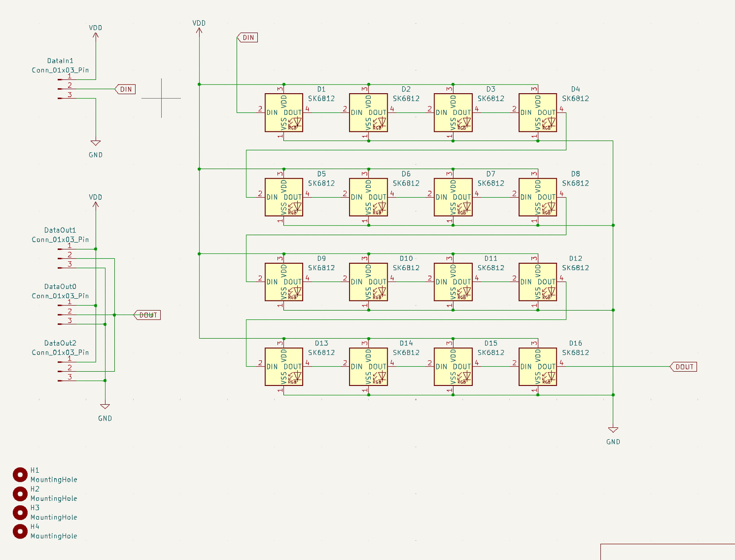Select mounting hole H1 symbol
The height and width of the screenshot is (560, 735).
point(20,475)
